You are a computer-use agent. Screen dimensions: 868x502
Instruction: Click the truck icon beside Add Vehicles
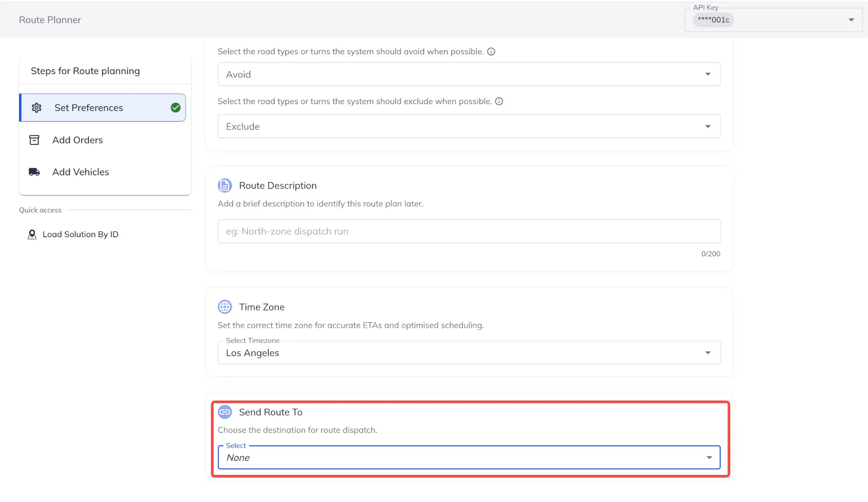click(x=34, y=172)
